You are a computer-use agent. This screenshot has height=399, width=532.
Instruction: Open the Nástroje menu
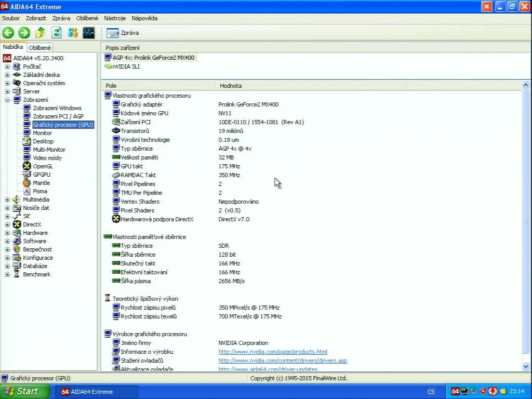click(x=115, y=18)
